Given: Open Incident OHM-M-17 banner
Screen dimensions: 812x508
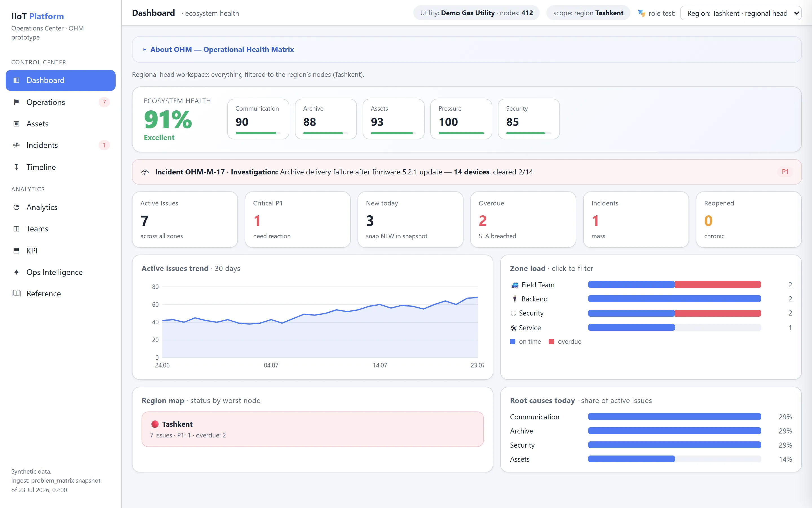Looking at the screenshot, I should click(467, 172).
